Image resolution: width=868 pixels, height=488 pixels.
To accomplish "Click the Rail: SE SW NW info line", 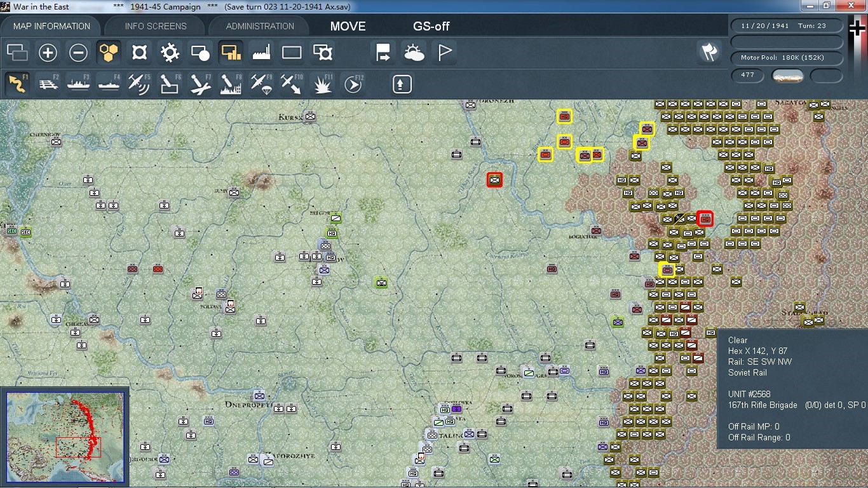I will (760, 362).
